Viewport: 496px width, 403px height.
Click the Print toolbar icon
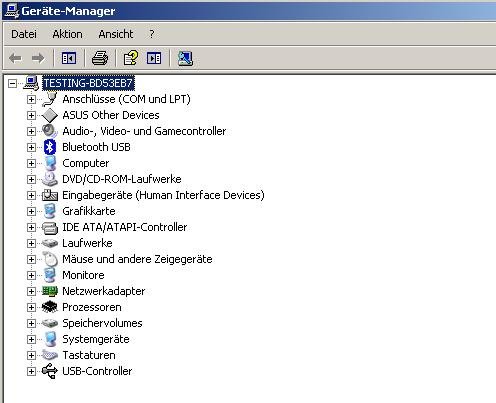(x=100, y=58)
